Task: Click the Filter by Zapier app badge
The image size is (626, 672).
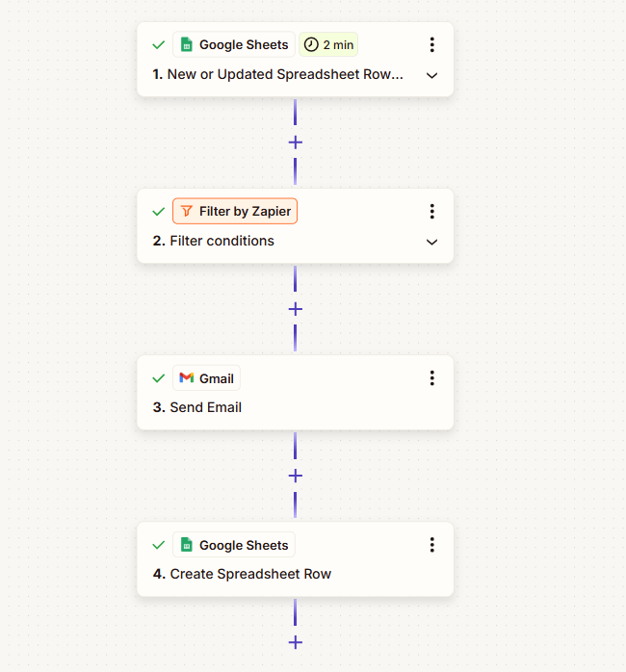Action: [235, 211]
